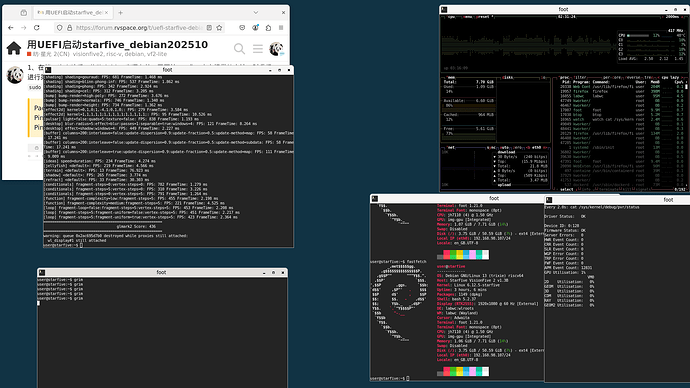
Task: Open the vf2-lite tag link
Action: coord(157,54)
